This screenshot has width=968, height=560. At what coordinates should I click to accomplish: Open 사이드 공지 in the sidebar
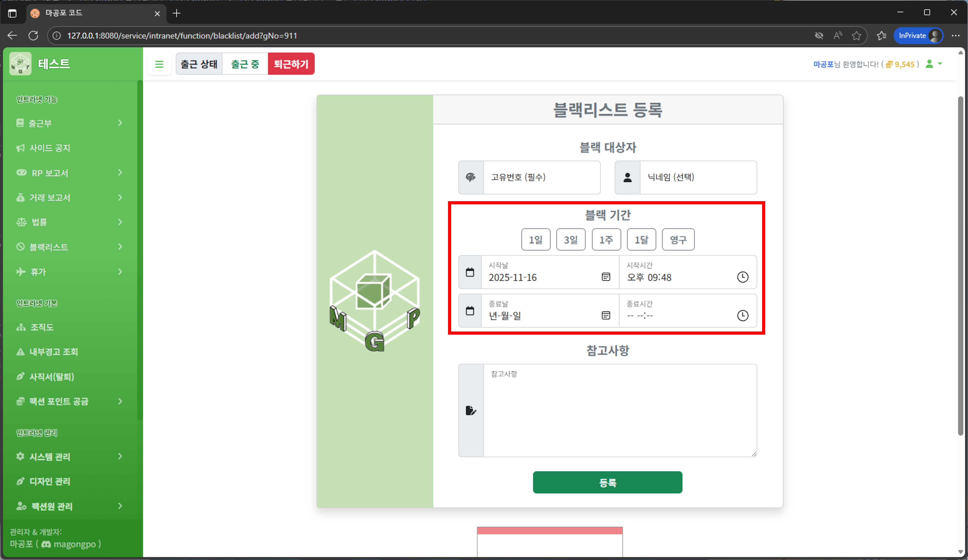50,148
